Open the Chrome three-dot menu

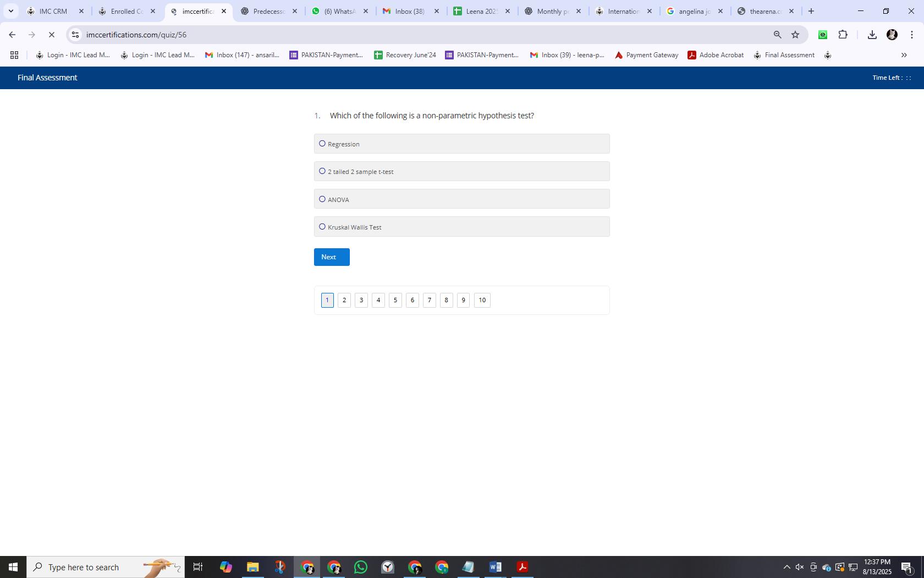point(912,35)
